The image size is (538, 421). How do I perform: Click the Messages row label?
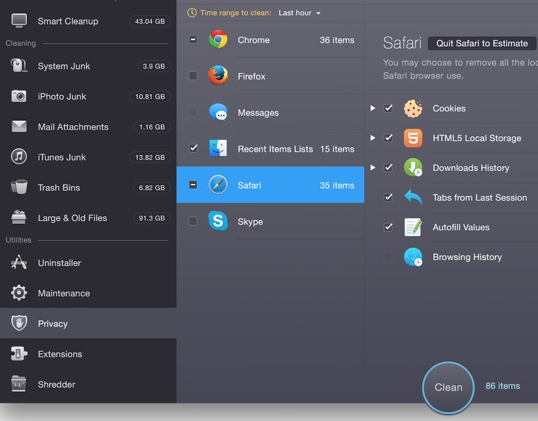click(258, 113)
